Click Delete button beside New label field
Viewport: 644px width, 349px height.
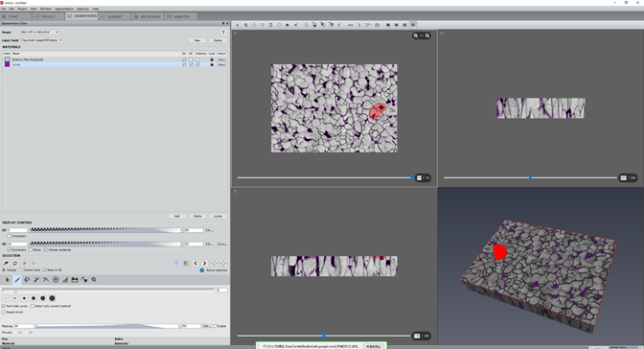(x=218, y=40)
